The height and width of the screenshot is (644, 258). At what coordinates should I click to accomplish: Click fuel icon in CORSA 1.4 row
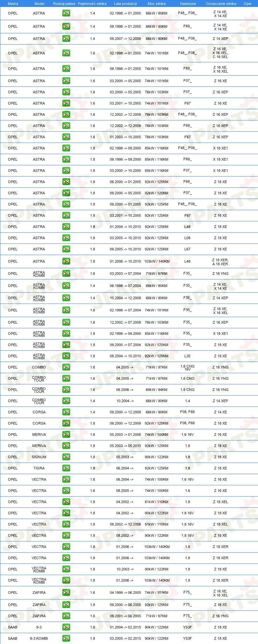click(66, 412)
